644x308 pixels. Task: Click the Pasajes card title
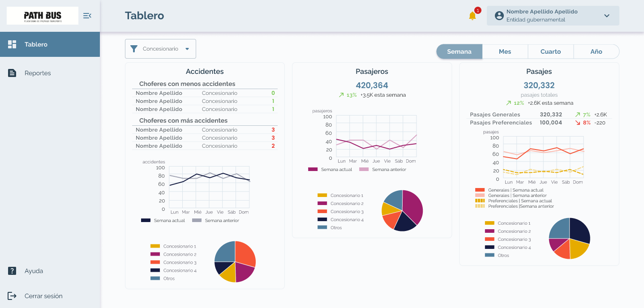tap(539, 72)
